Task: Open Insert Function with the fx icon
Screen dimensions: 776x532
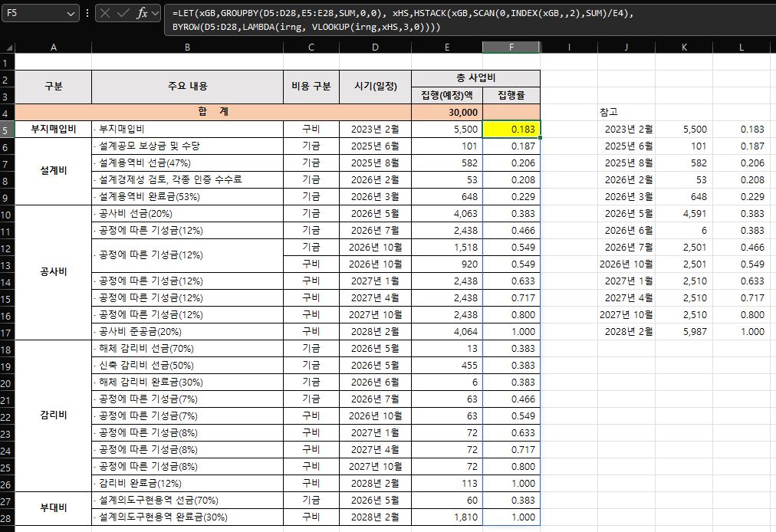Action: click(x=143, y=14)
